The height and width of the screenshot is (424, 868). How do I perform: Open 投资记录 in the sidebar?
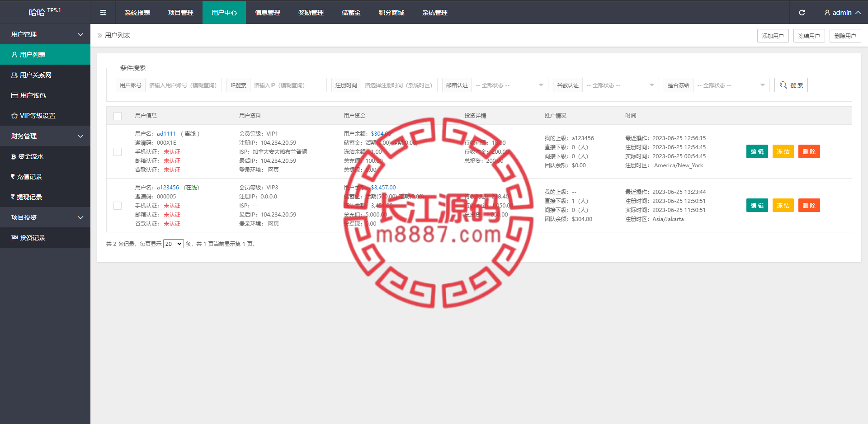45,238
